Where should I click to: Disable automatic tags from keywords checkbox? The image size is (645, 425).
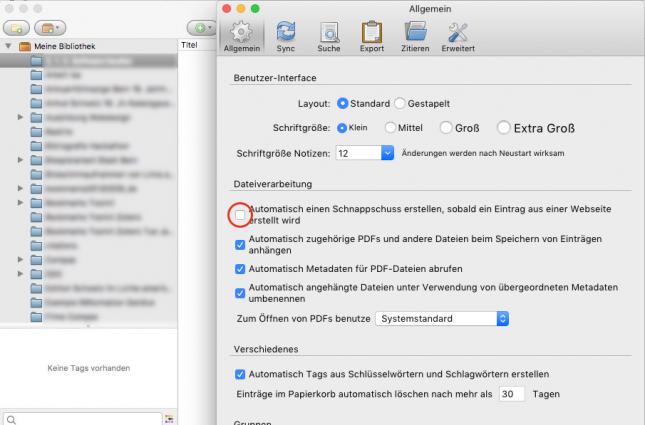(240, 374)
